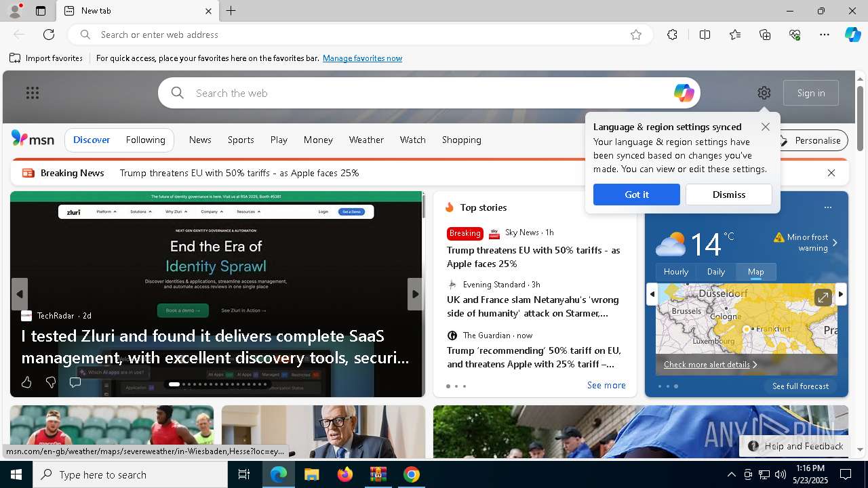Launch Chrome from the taskbar
Image resolution: width=868 pixels, height=488 pixels.
tap(411, 474)
